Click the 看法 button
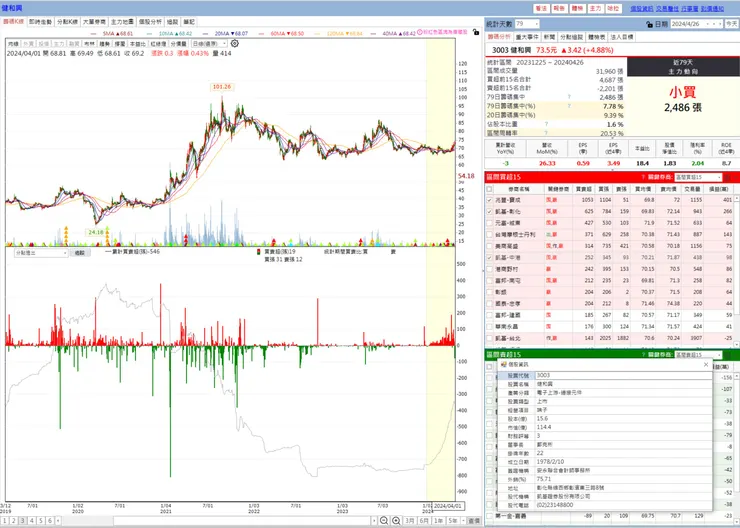This screenshot has width=740, height=528. (541, 9)
